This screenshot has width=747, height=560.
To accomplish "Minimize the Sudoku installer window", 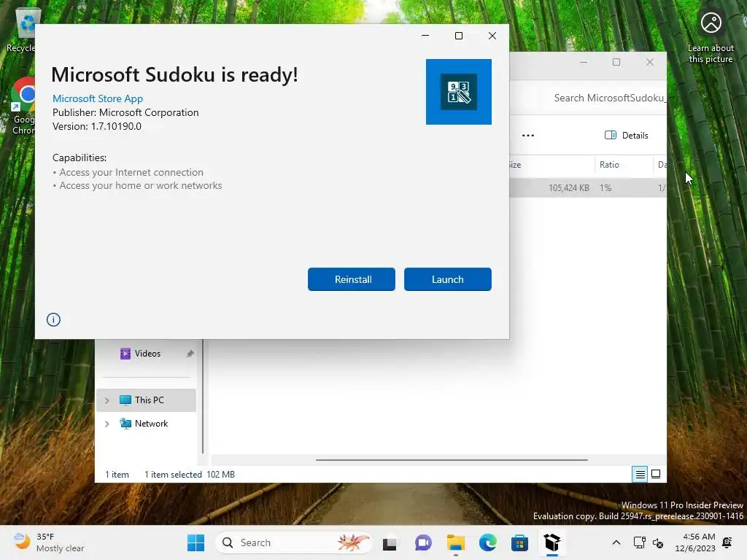I will (x=425, y=36).
